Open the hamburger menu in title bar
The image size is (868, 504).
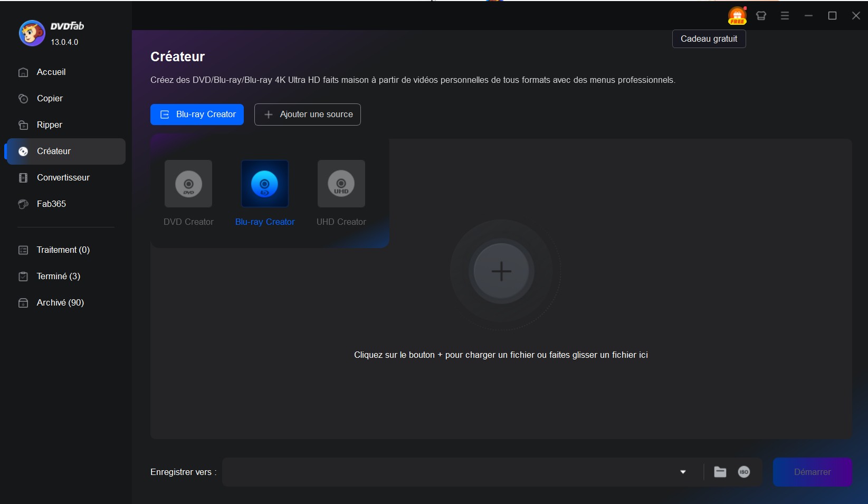[785, 16]
